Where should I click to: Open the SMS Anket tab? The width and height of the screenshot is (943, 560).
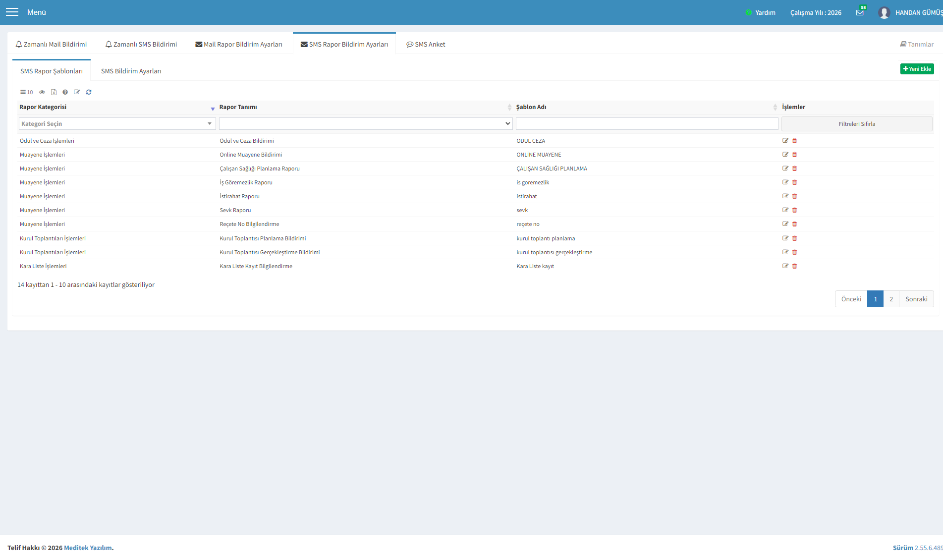[x=426, y=45]
